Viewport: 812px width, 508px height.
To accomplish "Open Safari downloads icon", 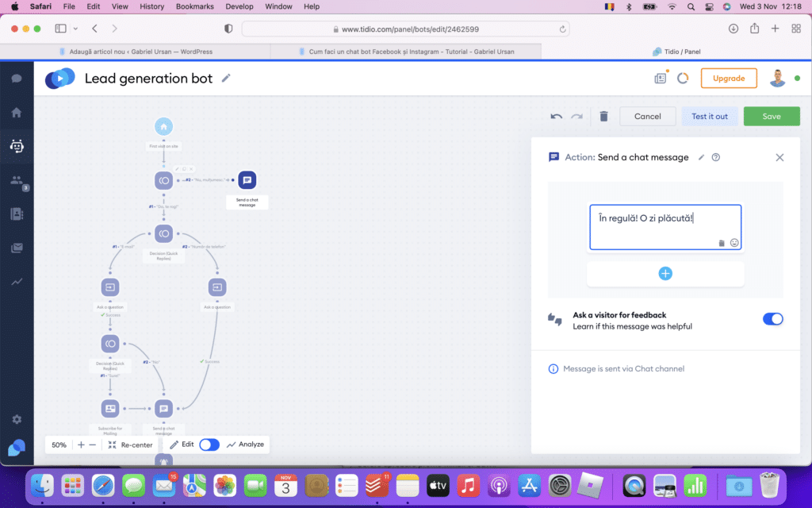I will pyautogui.click(x=733, y=29).
